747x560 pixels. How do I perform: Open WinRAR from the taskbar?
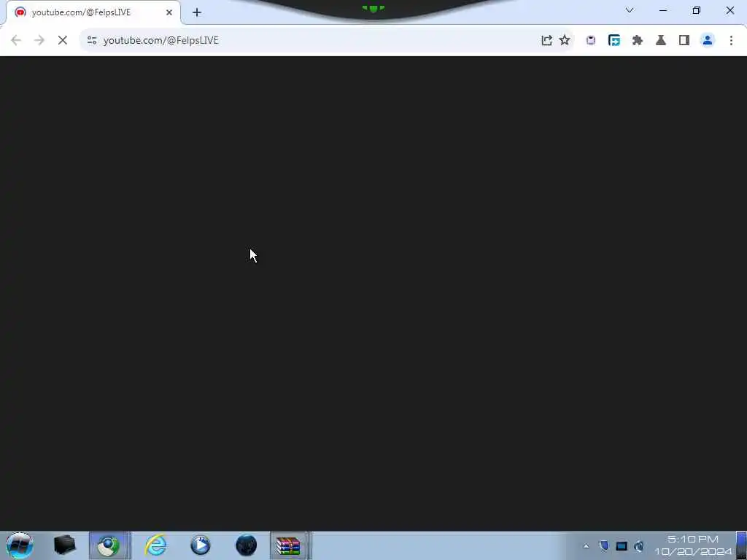tap(289, 545)
